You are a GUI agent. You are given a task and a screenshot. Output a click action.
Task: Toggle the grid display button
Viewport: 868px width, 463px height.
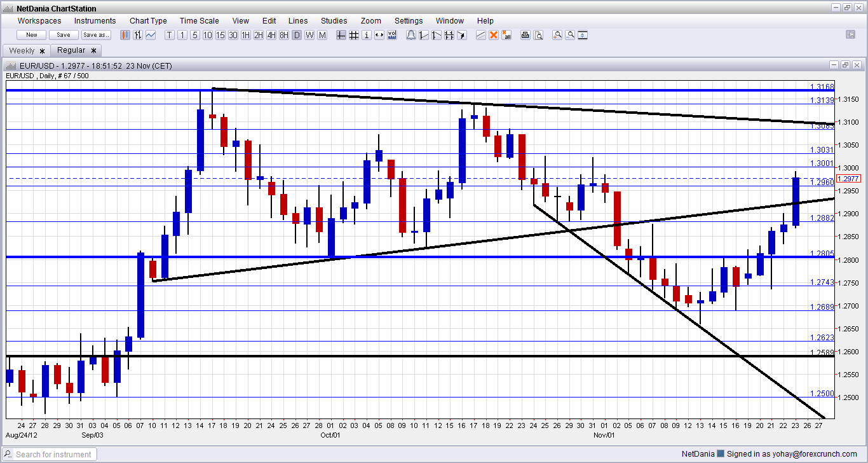pos(354,35)
